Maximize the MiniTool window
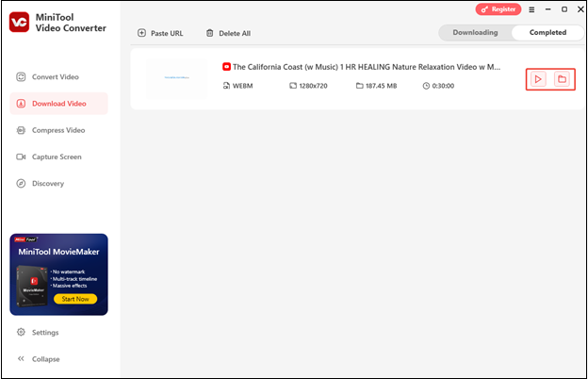The width and height of the screenshot is (588, 379). coord(564,9)
